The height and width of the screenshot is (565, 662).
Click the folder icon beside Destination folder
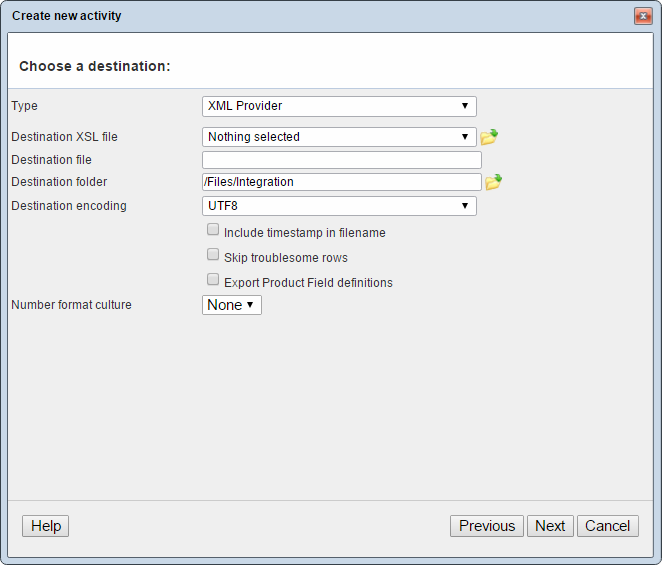pyautogui.click(x=493, y=182)
